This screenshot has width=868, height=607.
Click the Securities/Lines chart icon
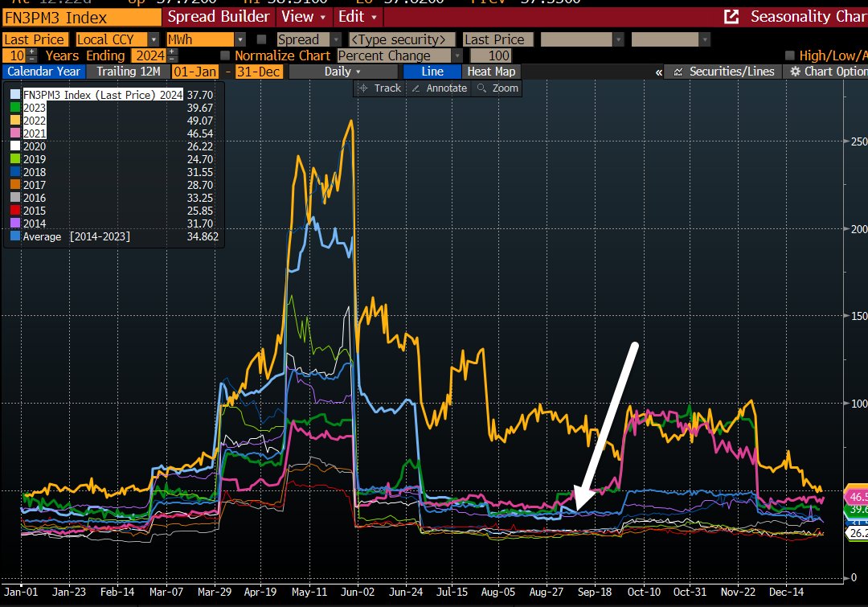pyautogui.click(x=678, y=72)
